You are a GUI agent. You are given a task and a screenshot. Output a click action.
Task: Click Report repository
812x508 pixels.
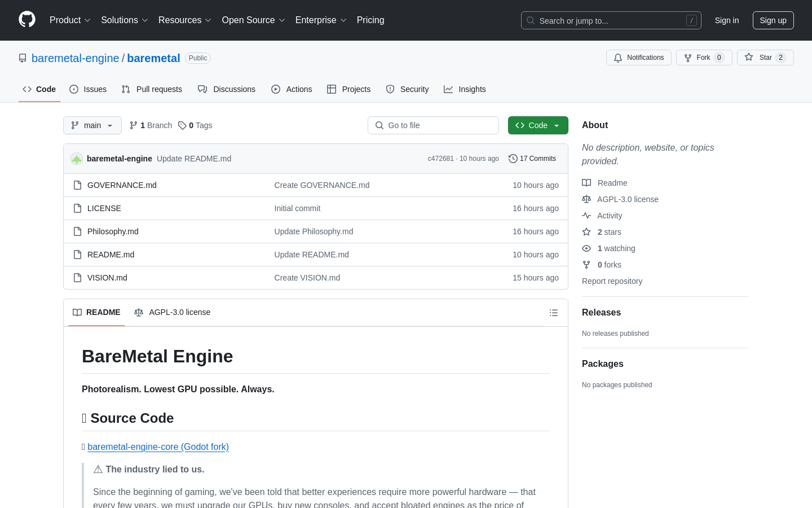tap(612, 281)
